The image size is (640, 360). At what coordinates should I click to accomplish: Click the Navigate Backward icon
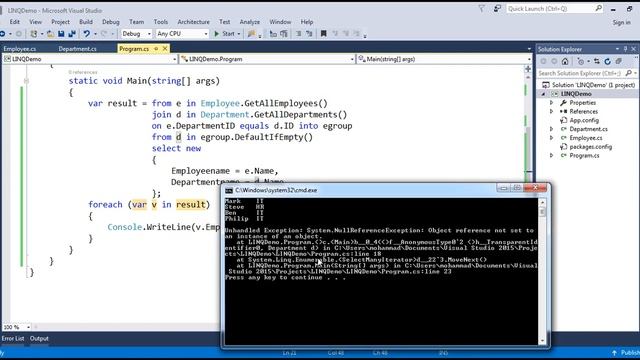2,34
